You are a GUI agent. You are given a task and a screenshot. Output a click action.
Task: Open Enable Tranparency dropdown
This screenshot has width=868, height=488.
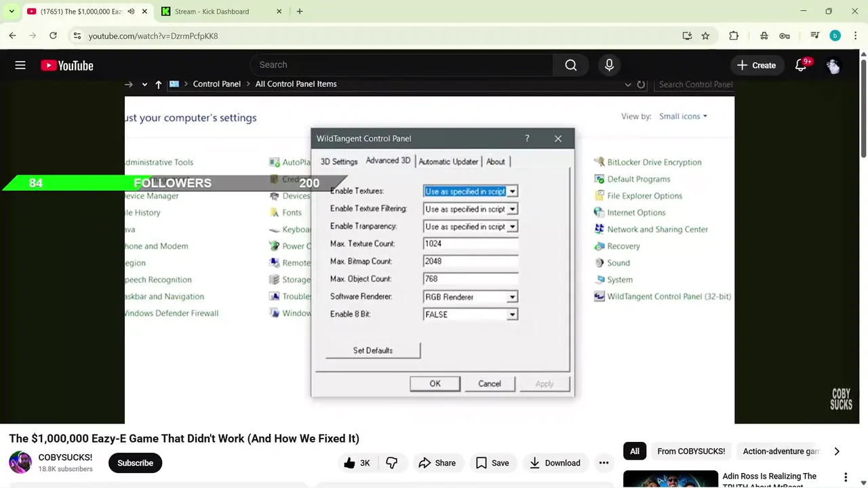tap(513, 227)
